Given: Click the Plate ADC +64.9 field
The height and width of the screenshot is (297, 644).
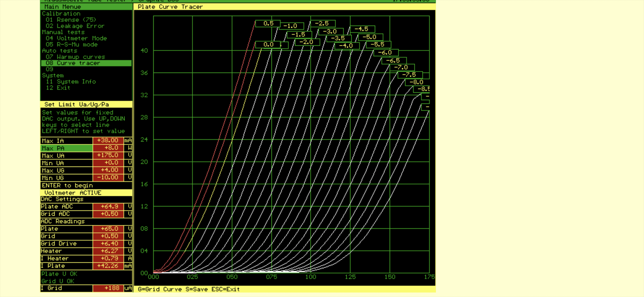Looking at the screenshot, I should tap(108, 206).
